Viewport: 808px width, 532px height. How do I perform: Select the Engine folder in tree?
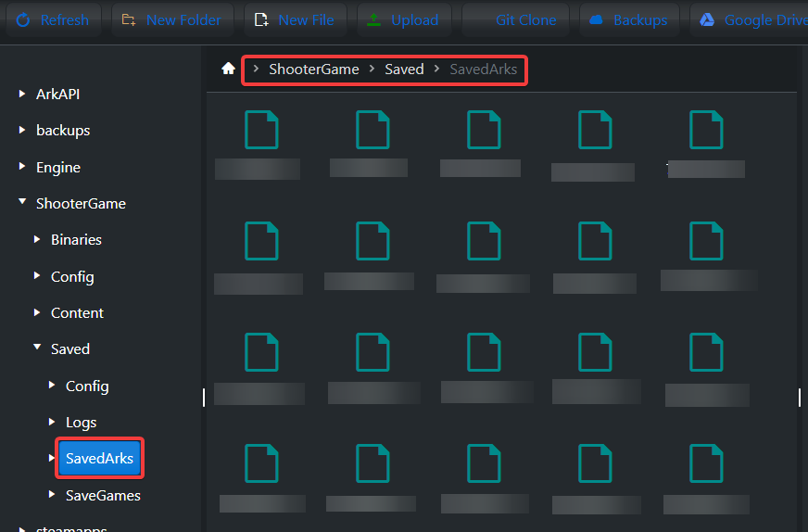[57, 168]
